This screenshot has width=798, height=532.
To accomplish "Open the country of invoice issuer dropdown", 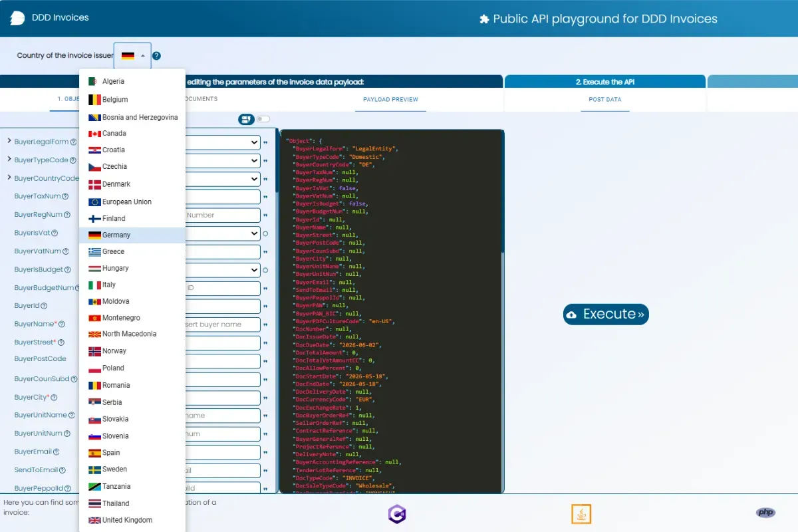I will tap(133, 56).
